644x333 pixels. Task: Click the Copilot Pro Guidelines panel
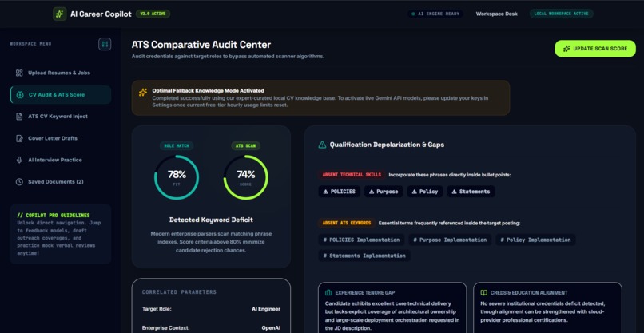(61, 234)
